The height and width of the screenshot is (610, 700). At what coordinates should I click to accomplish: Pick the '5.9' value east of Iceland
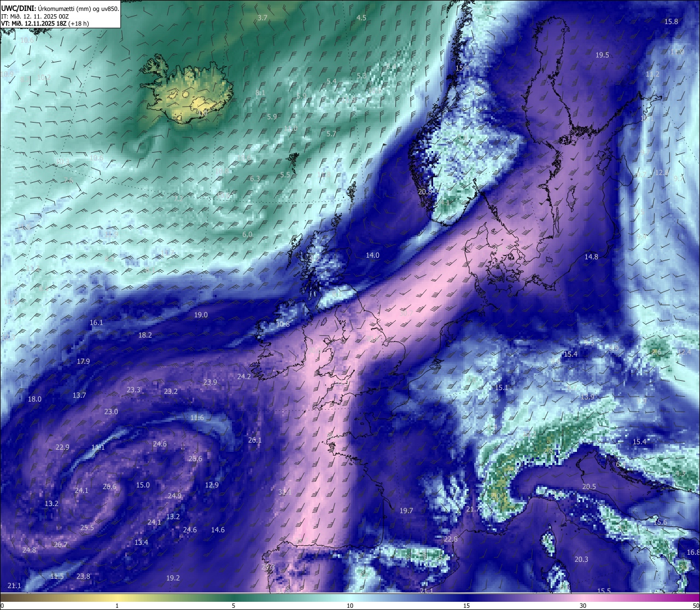272,117
